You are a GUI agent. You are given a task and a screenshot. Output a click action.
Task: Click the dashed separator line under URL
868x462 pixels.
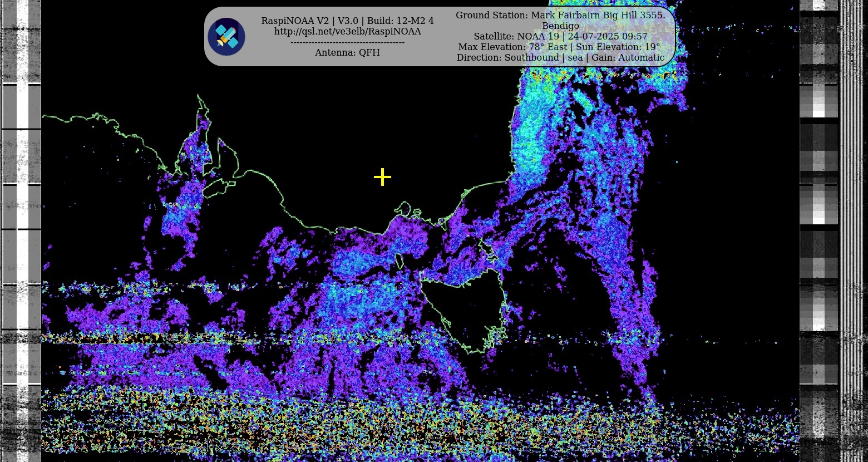pos(347,42)
